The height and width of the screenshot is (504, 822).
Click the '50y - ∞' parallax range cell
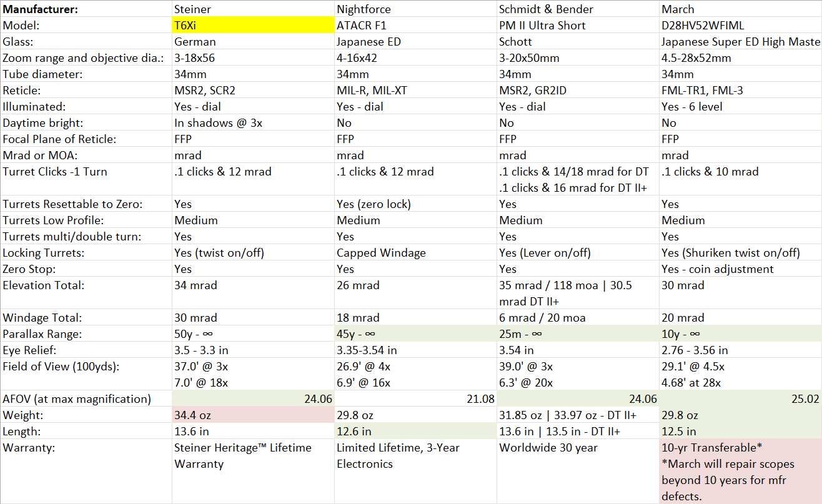pyautogui.click(x=254, y=334)
